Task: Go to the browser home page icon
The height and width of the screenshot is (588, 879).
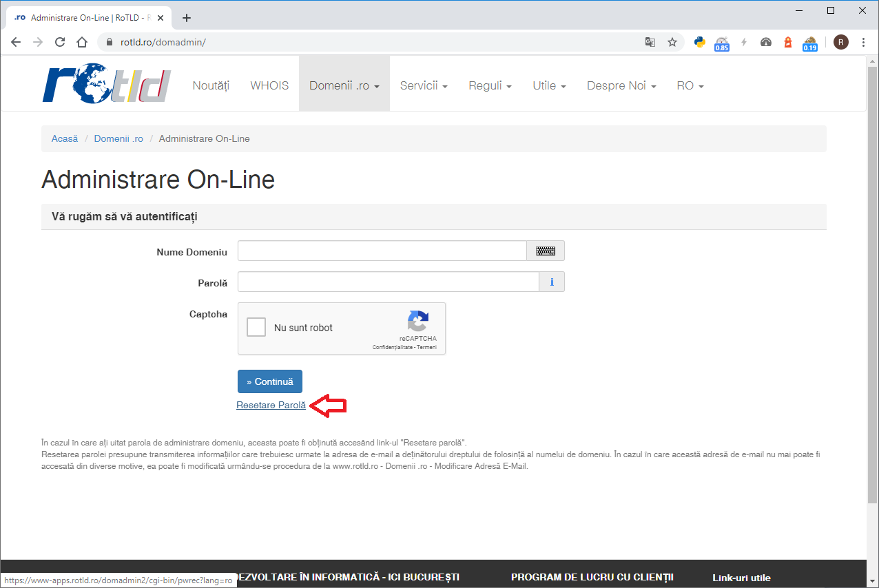Action: click(82, 42)
